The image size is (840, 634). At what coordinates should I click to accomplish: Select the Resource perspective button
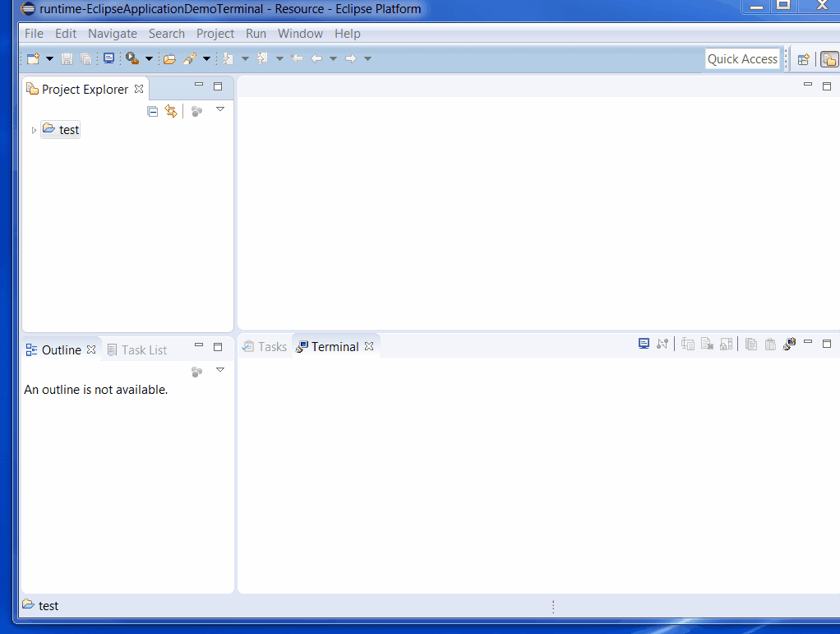click(x=829, y=59)
